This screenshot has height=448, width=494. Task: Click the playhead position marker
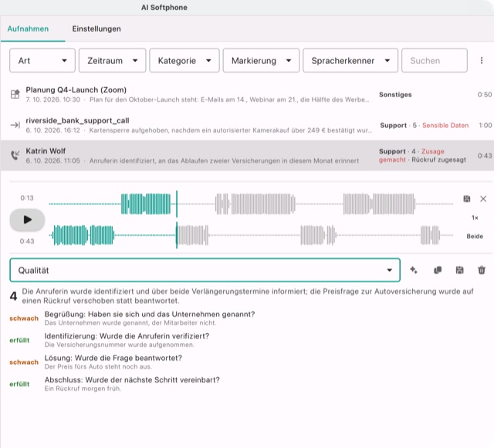[x=177, y=220]
